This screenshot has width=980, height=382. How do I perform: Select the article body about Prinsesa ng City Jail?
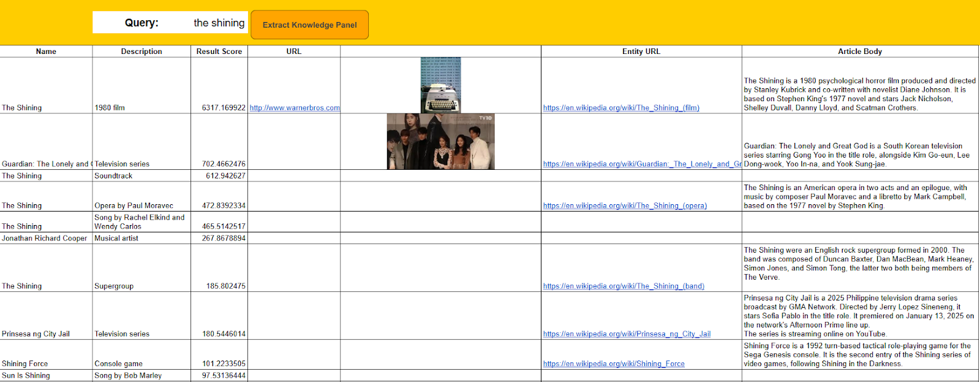tap(860, 316)
